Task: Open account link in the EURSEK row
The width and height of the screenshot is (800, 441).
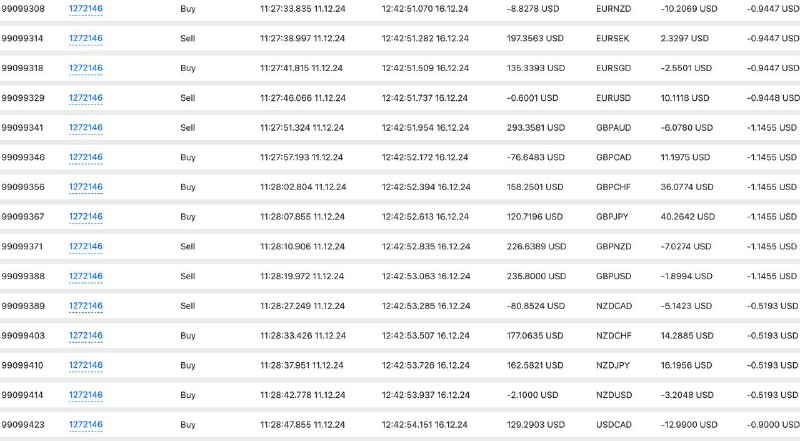Action: click(86, 38)
